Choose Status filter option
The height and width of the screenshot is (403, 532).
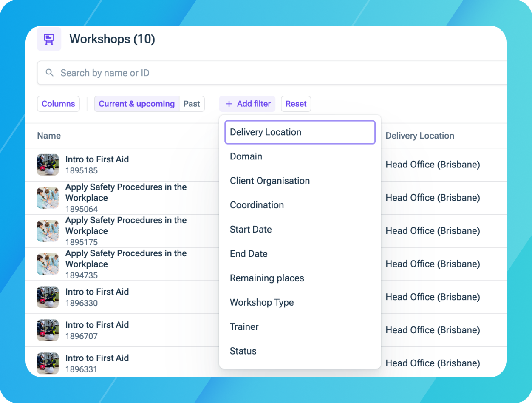[x=300, y=351]
